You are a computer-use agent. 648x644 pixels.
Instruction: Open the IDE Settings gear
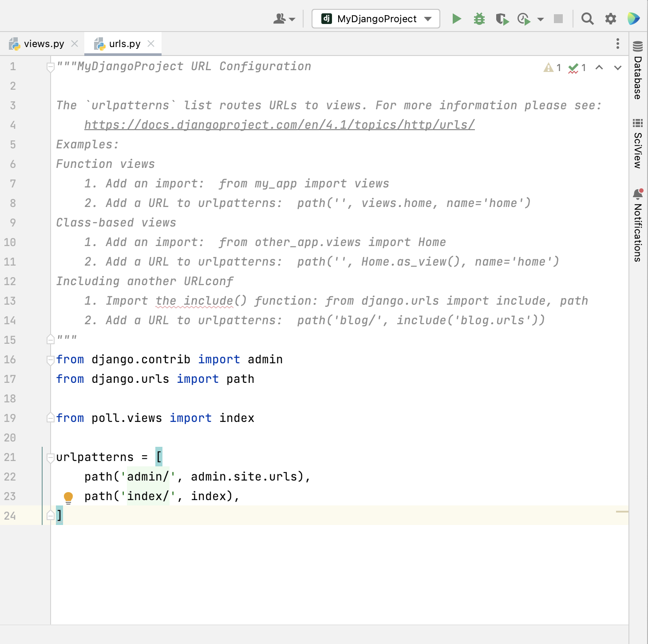tap(610, 19)
